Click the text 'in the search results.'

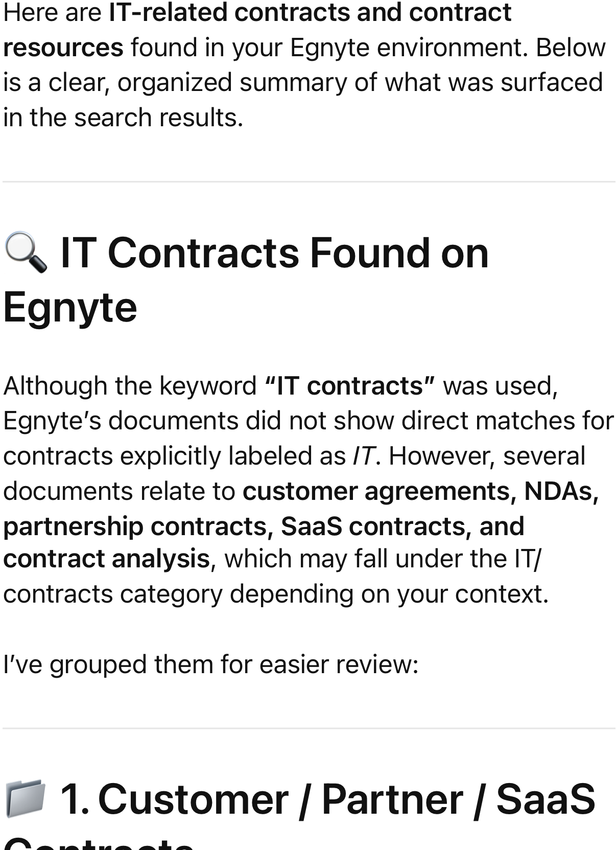click(x=123, y=118)
